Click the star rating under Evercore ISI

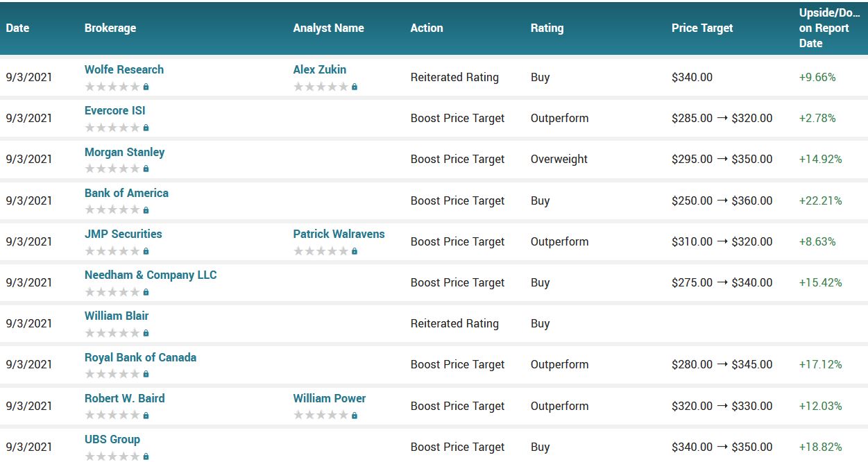coord(112,128)
